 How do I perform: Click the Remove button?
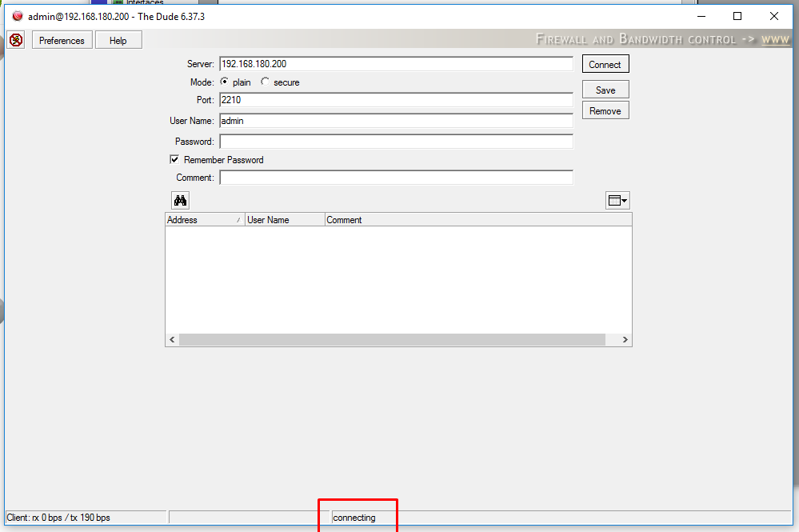[x=605, y=110]
